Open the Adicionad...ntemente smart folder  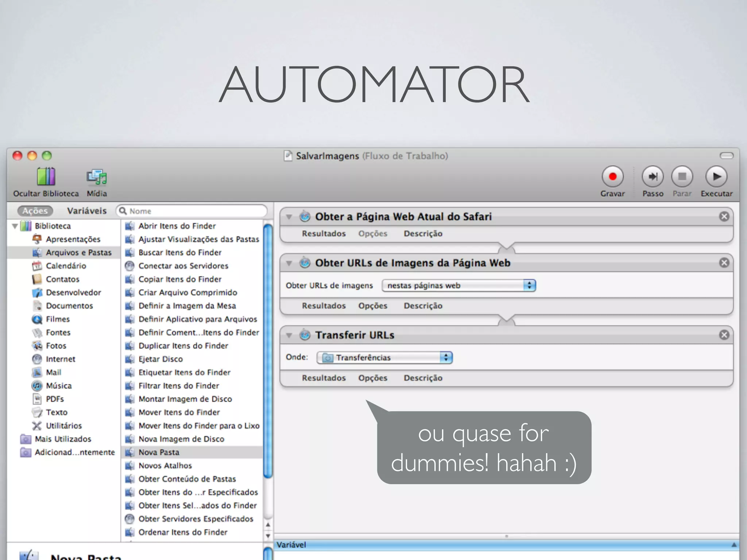pyautogui.click(x=67, y=452)
